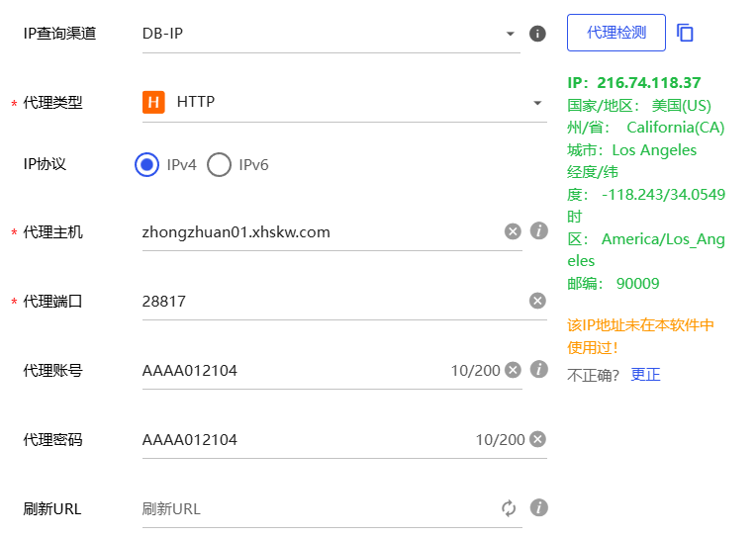Select the IPv4 radio button
756x538 pixels.
pyautogui.click(x=147, y=165)
